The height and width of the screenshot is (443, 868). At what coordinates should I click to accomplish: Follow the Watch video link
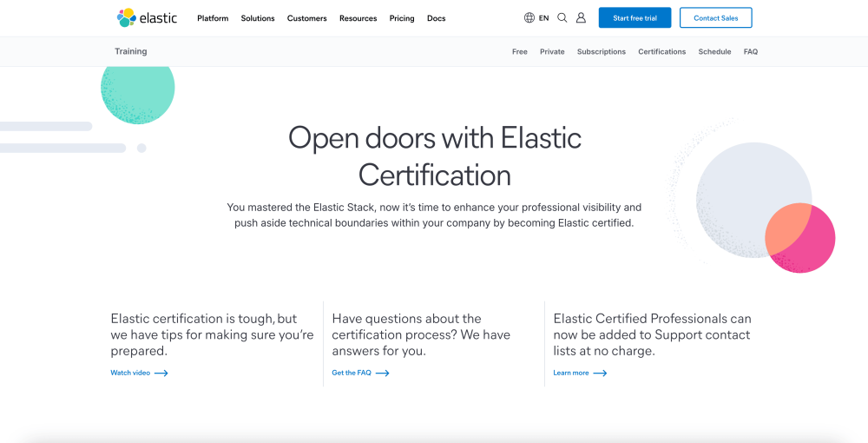point(130,374)
